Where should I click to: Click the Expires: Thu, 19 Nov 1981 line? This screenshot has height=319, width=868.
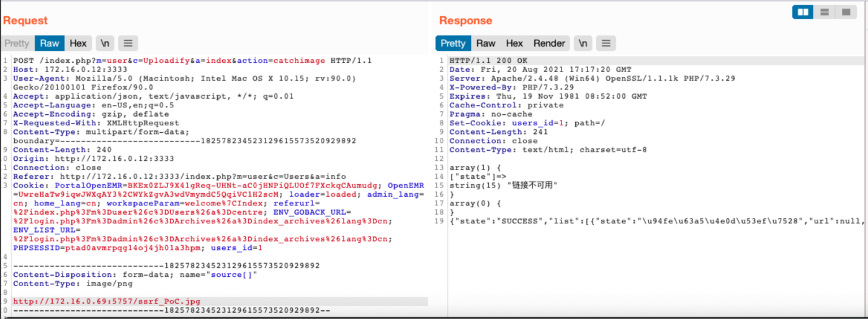[548, 96]
